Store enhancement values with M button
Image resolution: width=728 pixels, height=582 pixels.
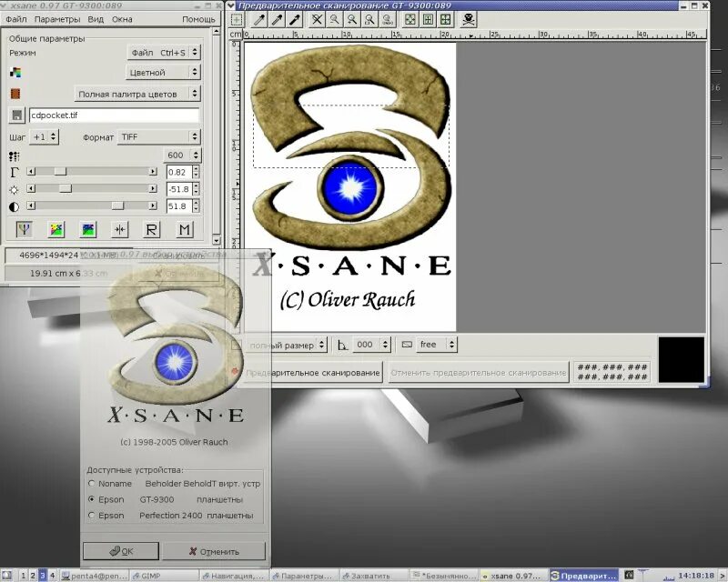tap(185, 229)
